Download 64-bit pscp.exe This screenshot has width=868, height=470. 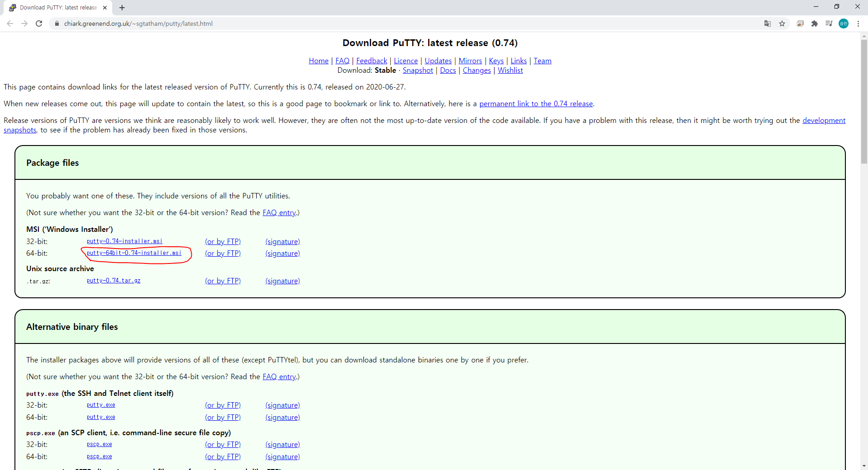click(x=99, y=456)
